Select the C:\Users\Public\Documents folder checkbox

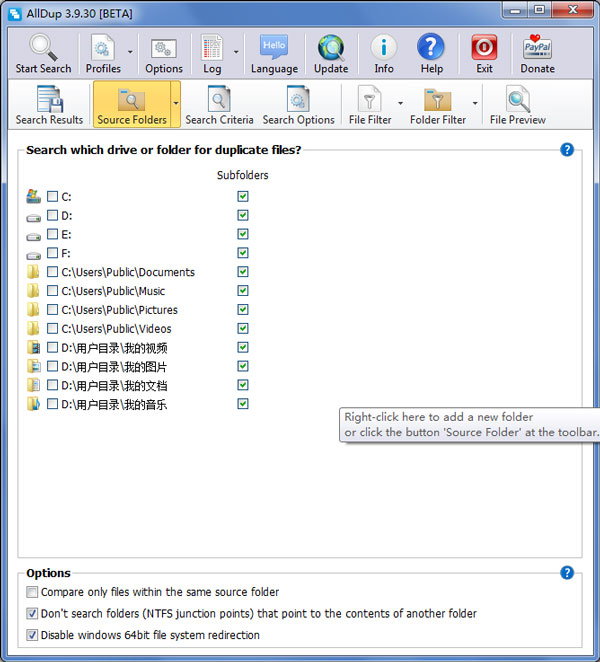pyautogui.click(x=52, y=271)
